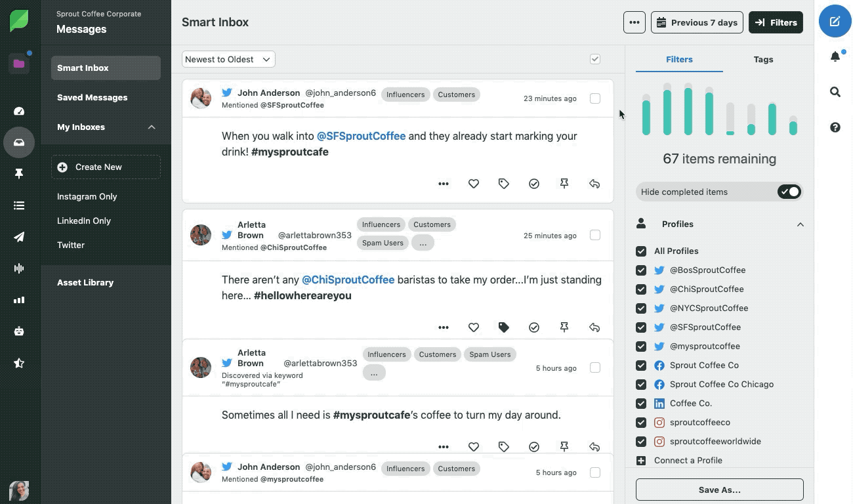Open the search magnifier icon
853x504 pixels.
coord(835,92)
